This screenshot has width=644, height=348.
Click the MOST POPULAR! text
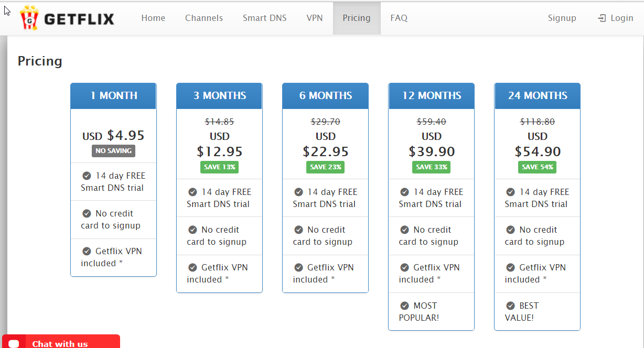click(x=419, y=311)
